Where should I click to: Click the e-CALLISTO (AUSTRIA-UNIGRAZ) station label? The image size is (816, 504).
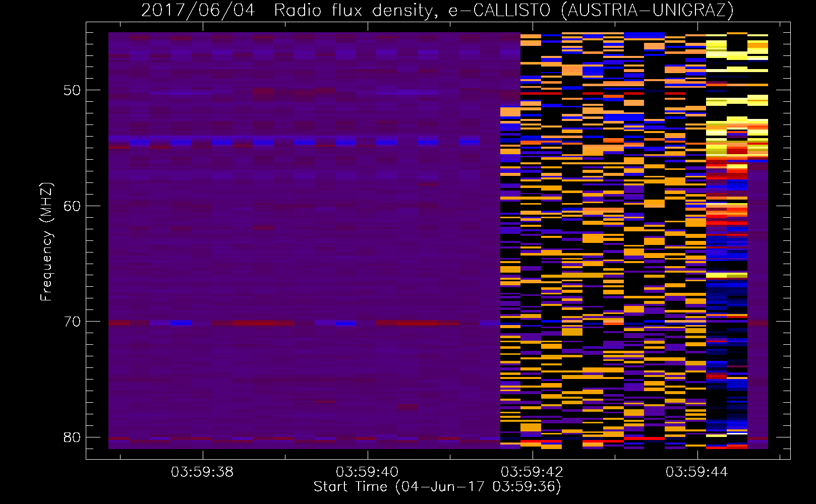tap(591, 10)
